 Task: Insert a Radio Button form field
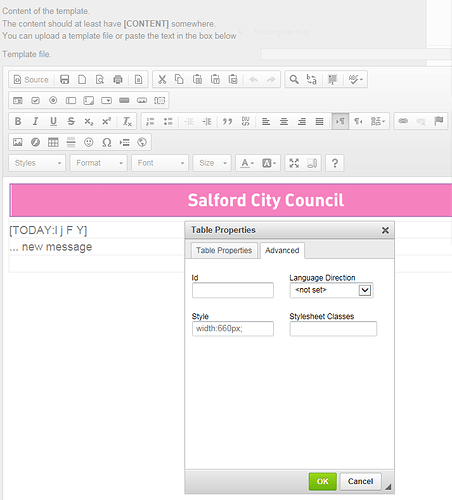53,100
